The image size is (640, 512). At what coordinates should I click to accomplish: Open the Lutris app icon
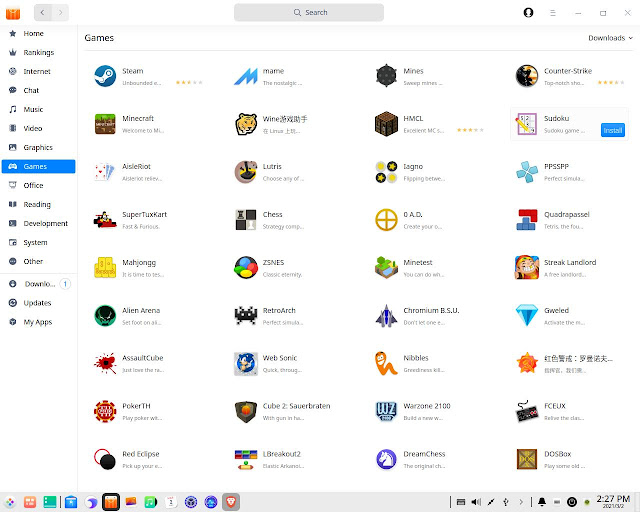246,172
